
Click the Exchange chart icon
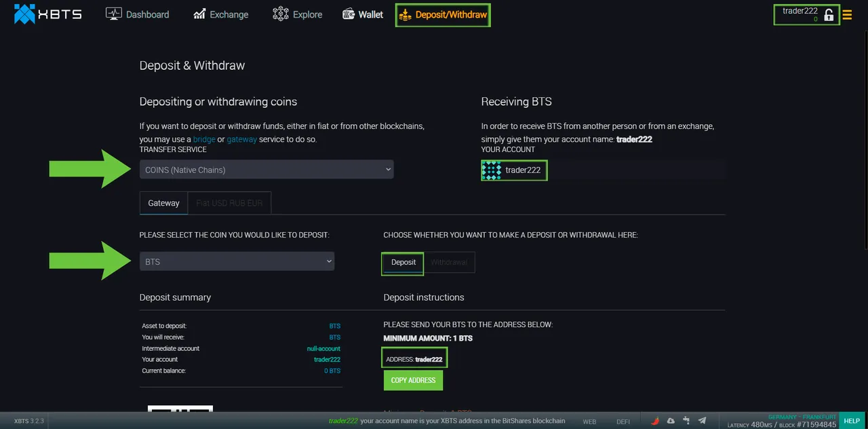(x=199, y=14)
